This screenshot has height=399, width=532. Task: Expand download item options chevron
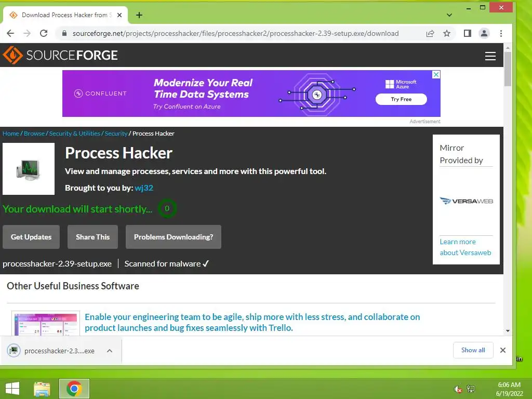click(110, 351)
